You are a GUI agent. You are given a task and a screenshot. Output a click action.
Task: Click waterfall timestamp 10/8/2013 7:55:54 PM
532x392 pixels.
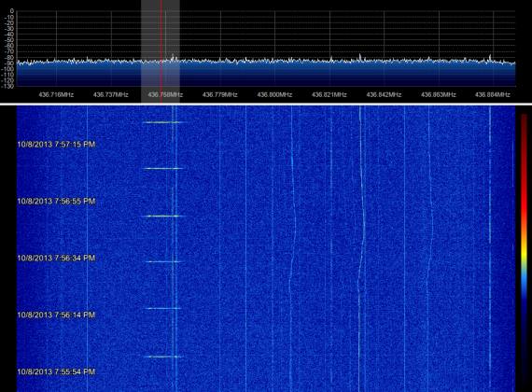[x=56, y=371]
